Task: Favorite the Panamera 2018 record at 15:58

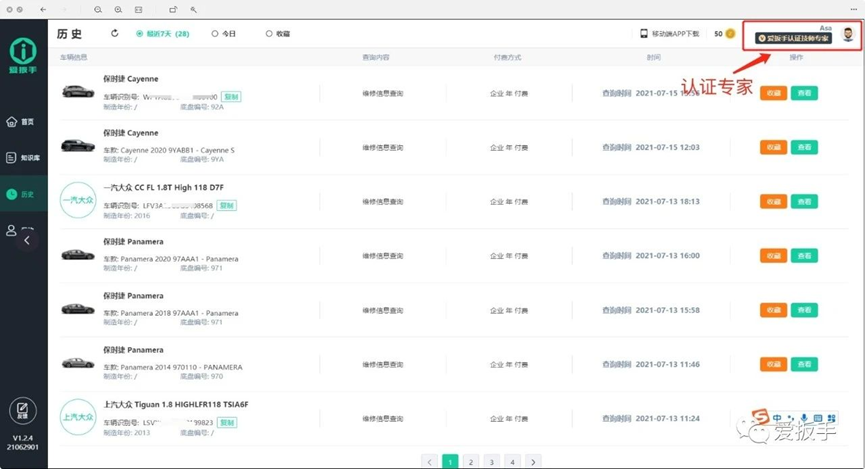Action: click(x=773, y=310)
